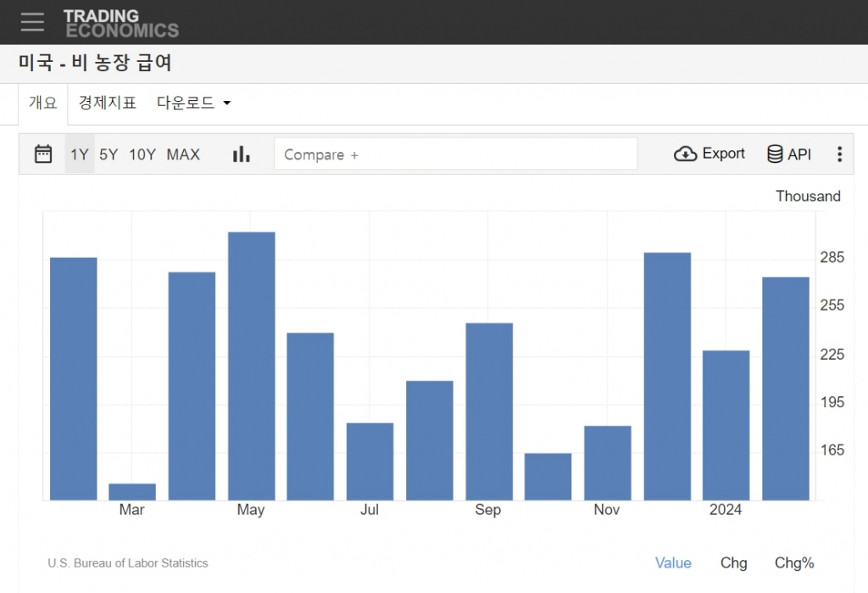Open the calendar date range picker
Image resolution: width=868 pixels, height=593 pixels.
click(x=43, y=154)
